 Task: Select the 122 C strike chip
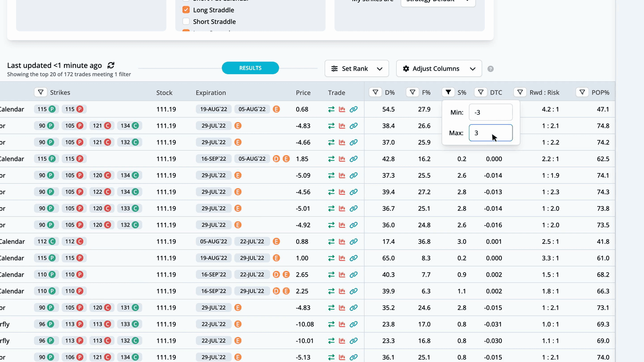101,192
